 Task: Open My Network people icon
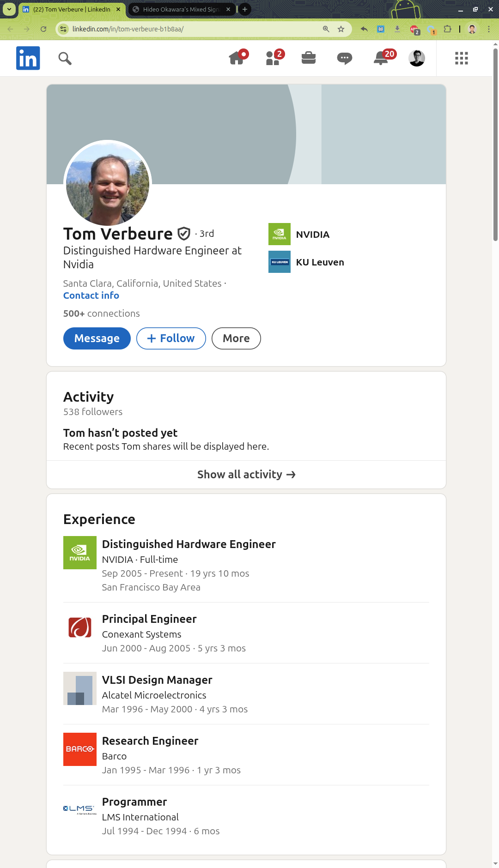pyautogui.click(x=274, y=58)
